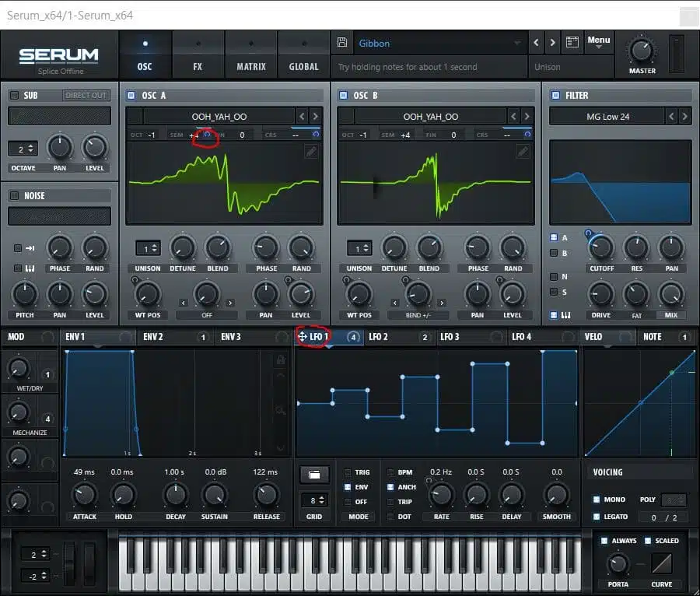Toggle the FILTER on/off checkbox
This screenshot has height=596, width=700.
(555, 95)
